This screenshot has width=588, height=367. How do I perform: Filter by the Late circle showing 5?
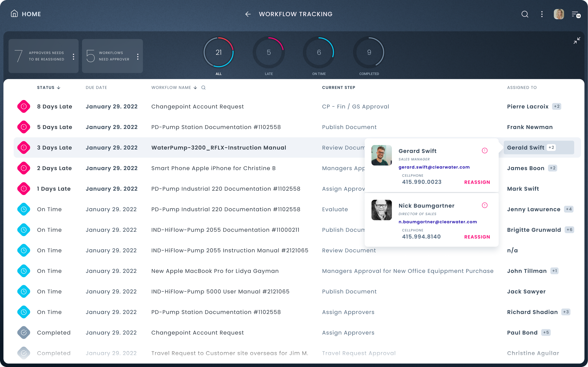coord(268,52)
